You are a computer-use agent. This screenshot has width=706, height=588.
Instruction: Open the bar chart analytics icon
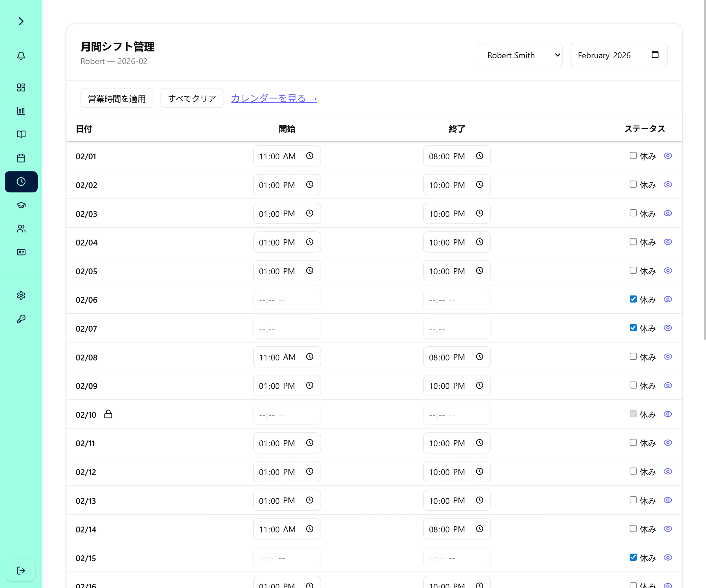(21, 111)
